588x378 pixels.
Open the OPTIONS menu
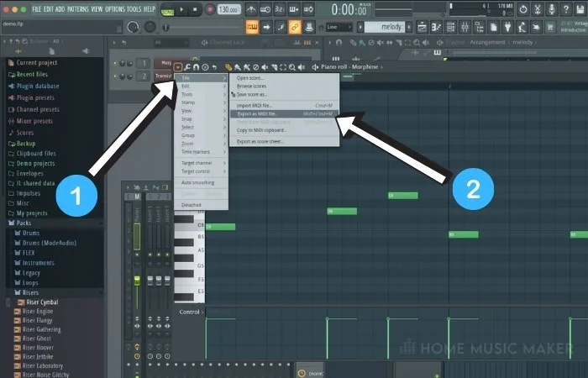(115, 9)
